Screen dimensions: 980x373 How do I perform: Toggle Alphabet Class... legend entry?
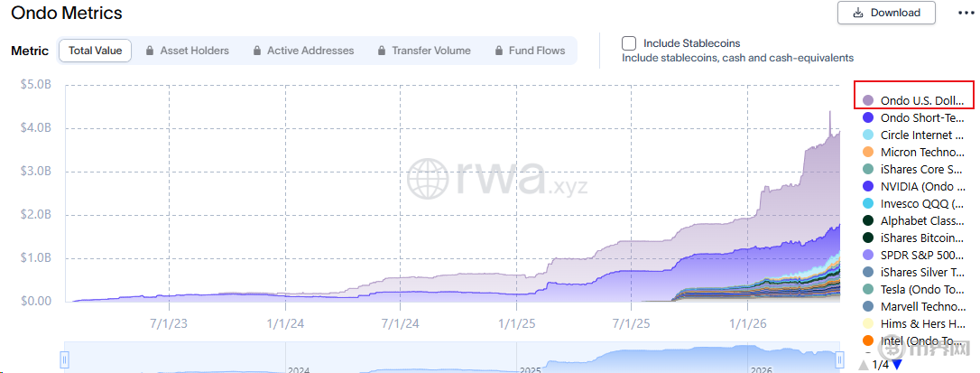coord(911,220)
